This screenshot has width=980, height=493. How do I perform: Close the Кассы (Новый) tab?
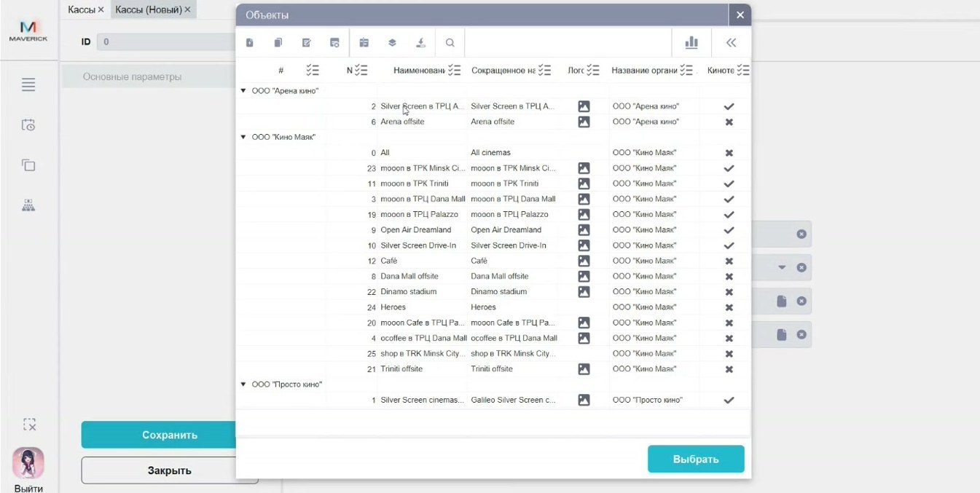[x=187, y=9]
